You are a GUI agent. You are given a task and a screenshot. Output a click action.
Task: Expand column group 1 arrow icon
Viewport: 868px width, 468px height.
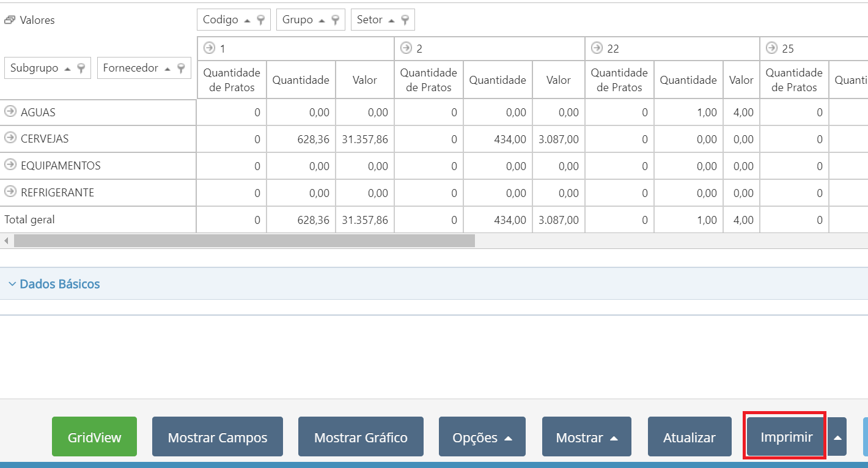(x=210, y=48)
